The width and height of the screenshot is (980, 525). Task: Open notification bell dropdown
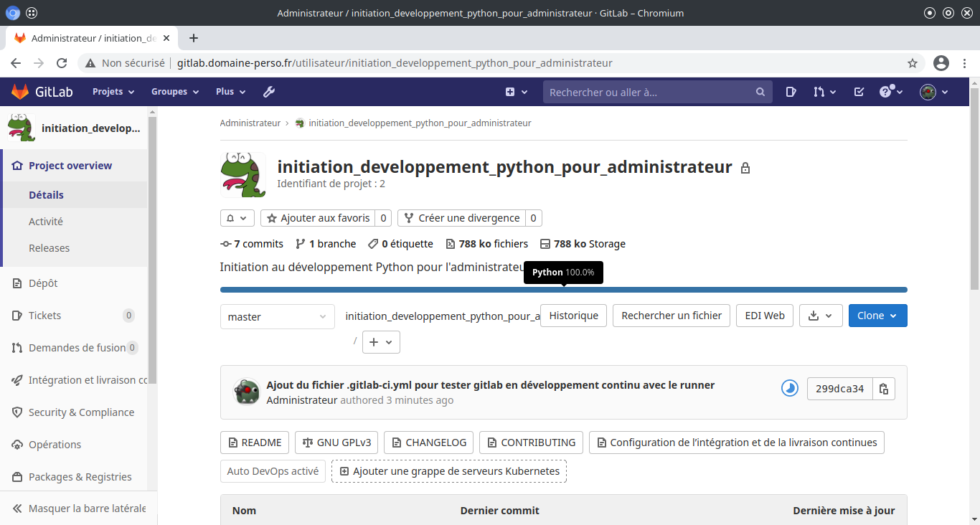pyautogui.click(x=237, y=218)
